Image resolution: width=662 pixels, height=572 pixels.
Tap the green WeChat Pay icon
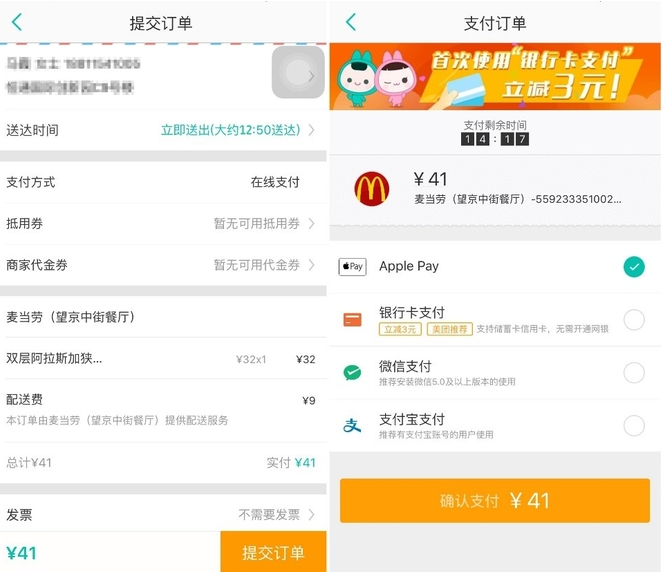point(352,372)
